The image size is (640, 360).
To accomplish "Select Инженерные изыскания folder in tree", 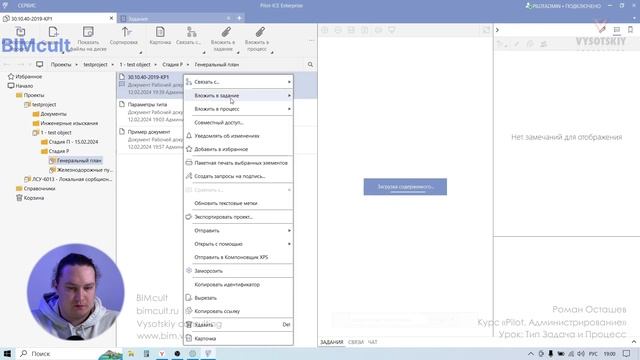I will click(69, 123).
